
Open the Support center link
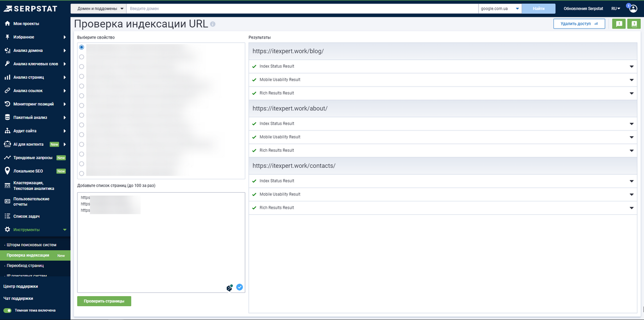click(21, 286)
